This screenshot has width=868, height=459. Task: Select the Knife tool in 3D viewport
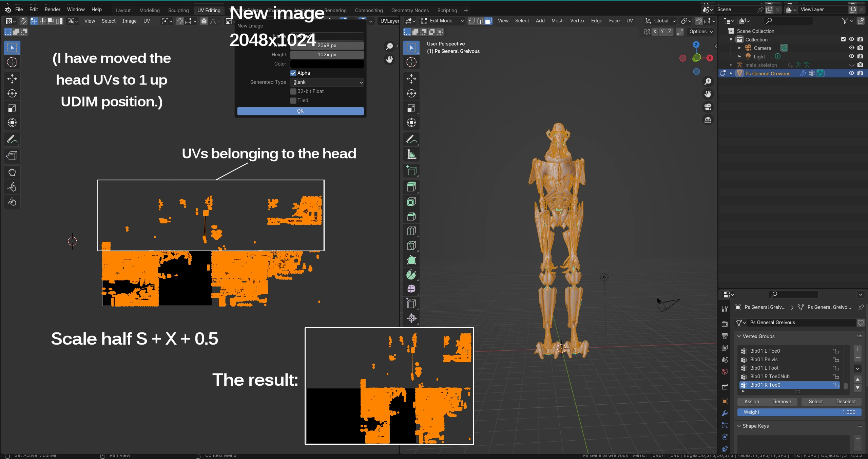pos(411,246)
